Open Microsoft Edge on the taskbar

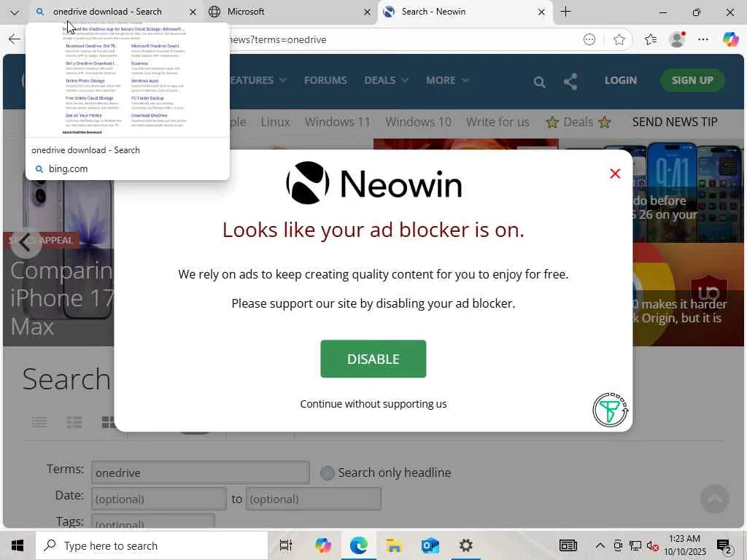[x=359, y=545]
